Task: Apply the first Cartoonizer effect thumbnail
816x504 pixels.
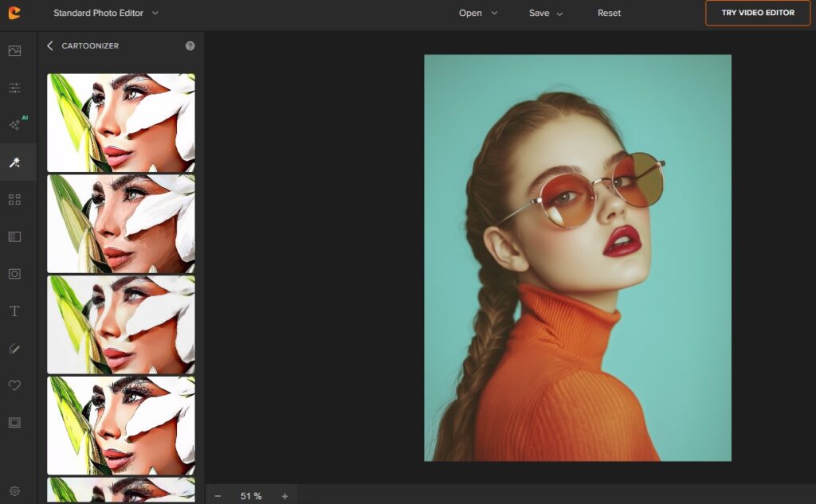Action: pos(121,123)
